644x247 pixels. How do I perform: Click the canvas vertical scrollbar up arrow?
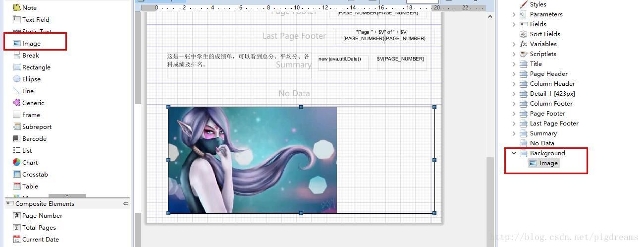(x=490, y=16)
